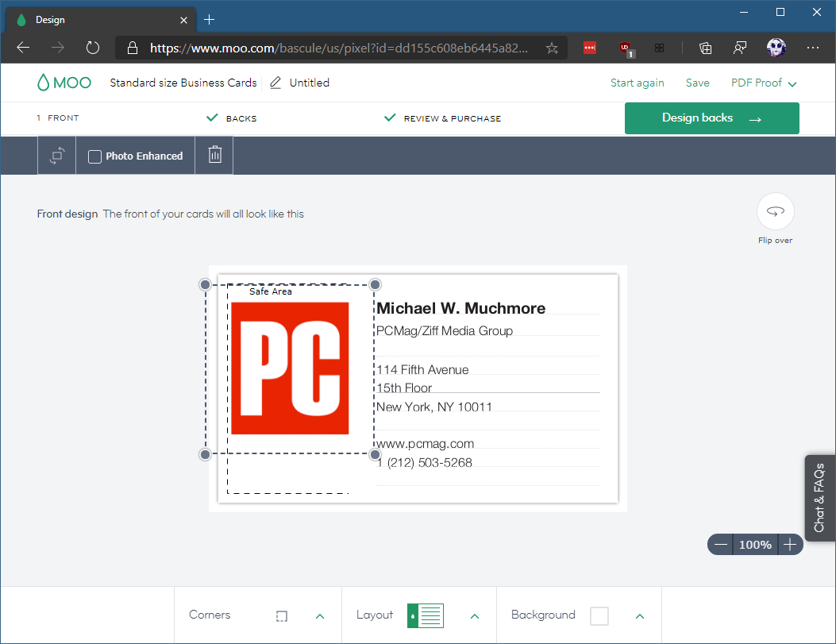Click the Design backs button
This screenshot has width=836, height=644.
coord(711,118)
